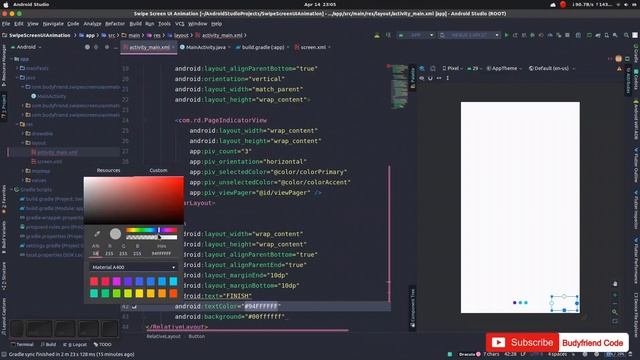Select Resources tab in color picker
The width and height of the screenshot is (640, 360).
point(109,170)
